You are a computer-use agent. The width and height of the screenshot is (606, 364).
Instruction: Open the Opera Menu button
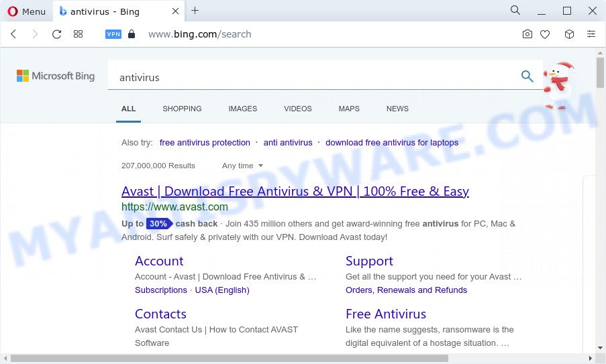coord(26,11)
